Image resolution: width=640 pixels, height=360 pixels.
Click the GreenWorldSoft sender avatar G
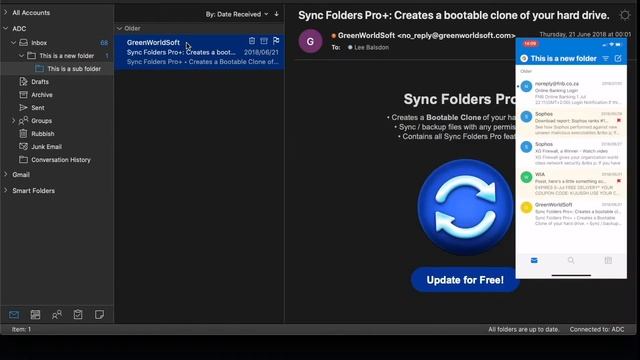click(x=310, y=41)
